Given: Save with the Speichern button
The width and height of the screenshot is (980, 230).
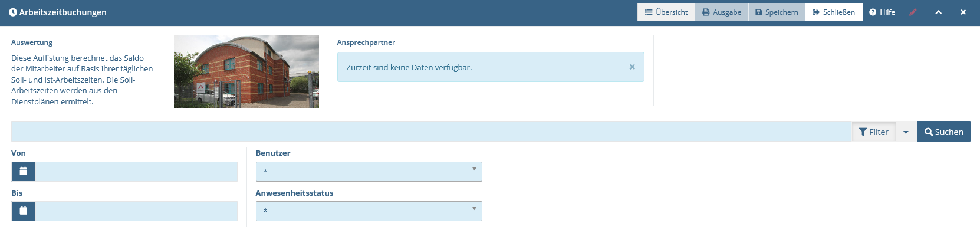Looking at the screenshot, I should coord(777,12).
